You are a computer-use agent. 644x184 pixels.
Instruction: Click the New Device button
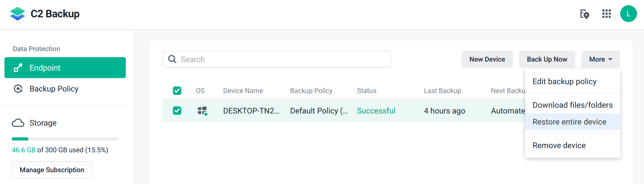pyautogui.click(x=487, y=59)
